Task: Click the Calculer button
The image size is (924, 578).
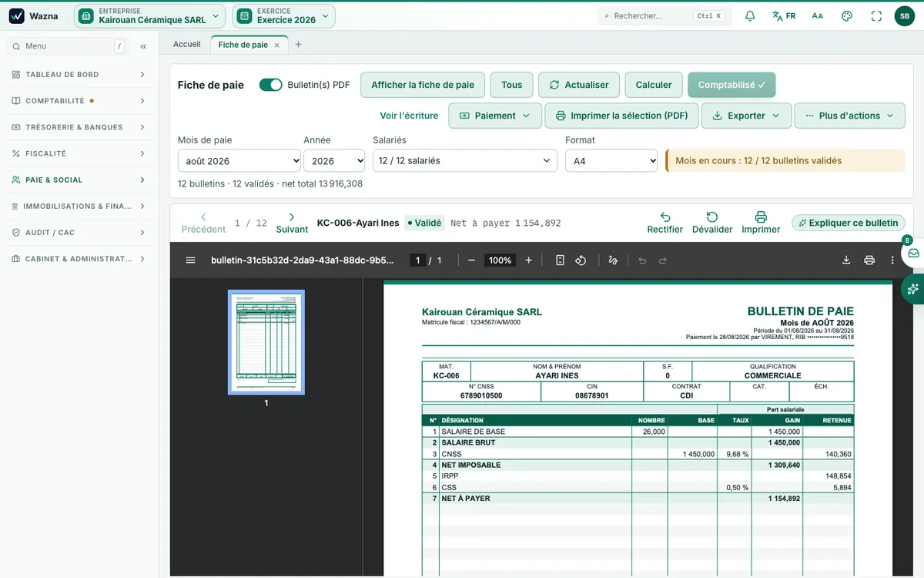Action: pyautogui.click(x=654, y=85)
